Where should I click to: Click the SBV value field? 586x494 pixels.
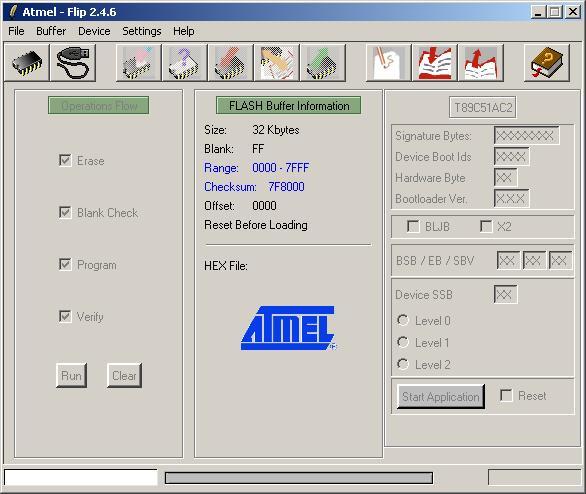(560, 260)
